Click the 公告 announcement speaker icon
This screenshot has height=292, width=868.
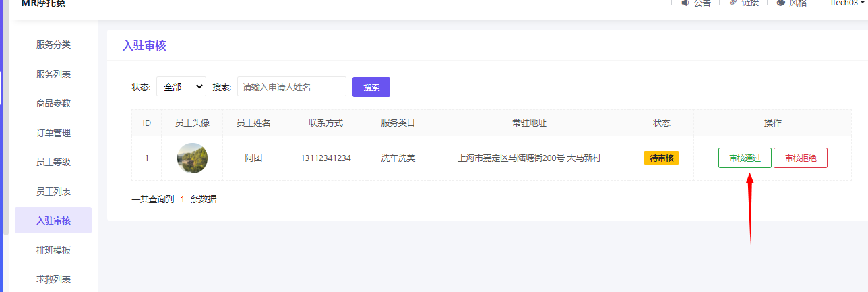tap(685, 3)
